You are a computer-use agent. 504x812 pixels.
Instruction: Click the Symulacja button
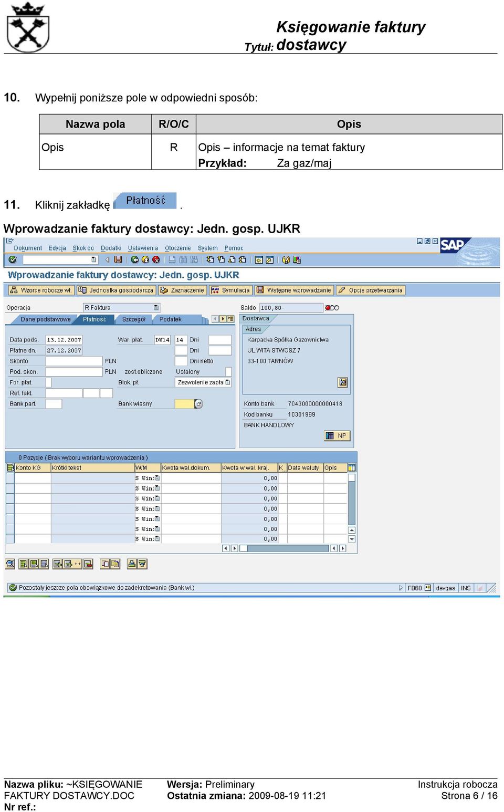pyautogui.click(x=230, y=290)
